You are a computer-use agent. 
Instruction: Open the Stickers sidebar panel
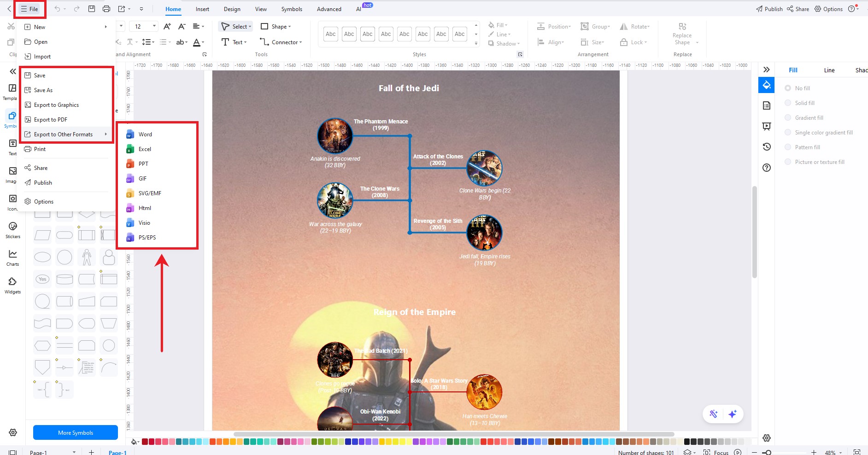pos(12,230)
